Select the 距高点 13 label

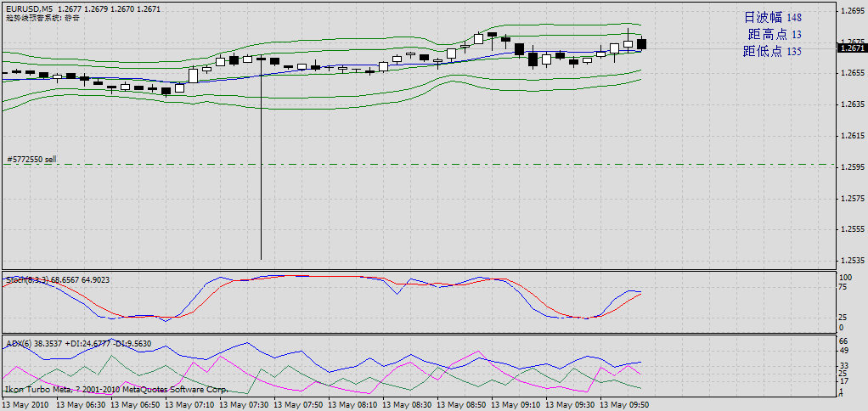775,34
